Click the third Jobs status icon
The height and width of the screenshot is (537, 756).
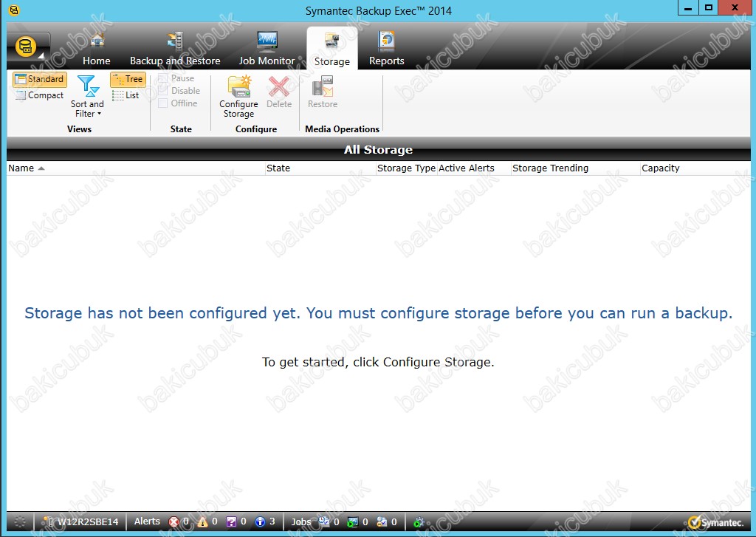[x=382, y=521]
